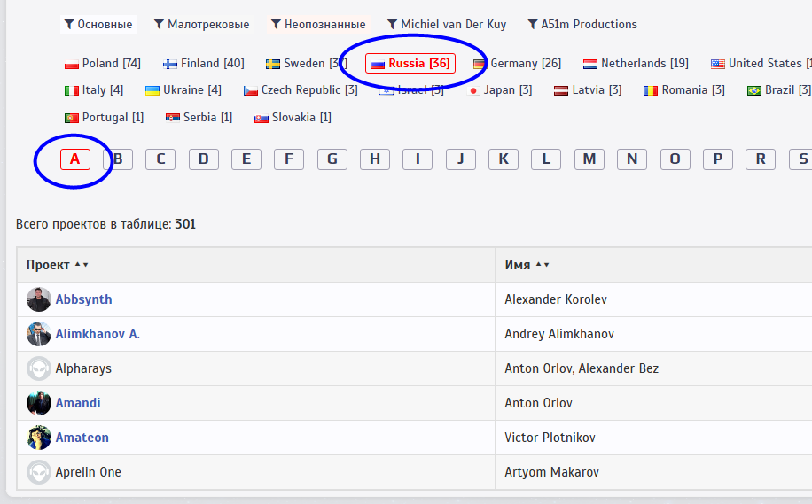The height and width of the screenshot is (504, 812).
Task: Select the letter G filter
Action: (x=332, y=159)
